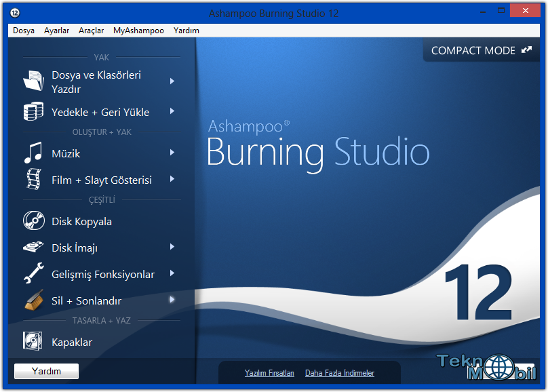Screen dimensions: 548x392
Task: Expand the Gelişmiş Fonksiyonlar submenu arrow
Action: point(172,273)
